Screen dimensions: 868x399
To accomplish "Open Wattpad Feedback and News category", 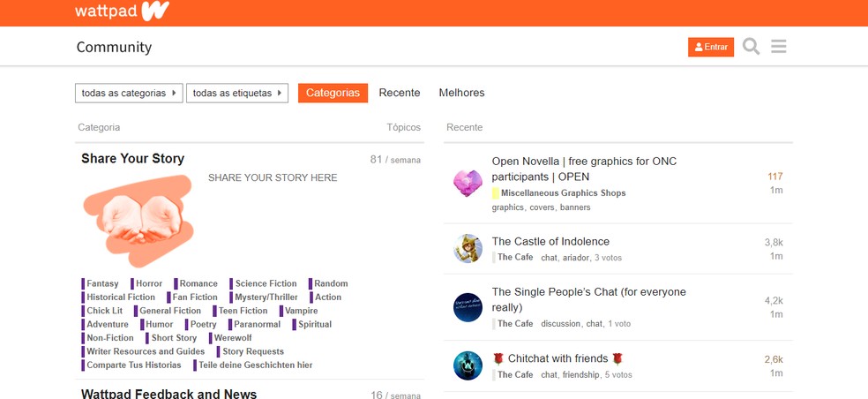I will click(x=168, y=394).
